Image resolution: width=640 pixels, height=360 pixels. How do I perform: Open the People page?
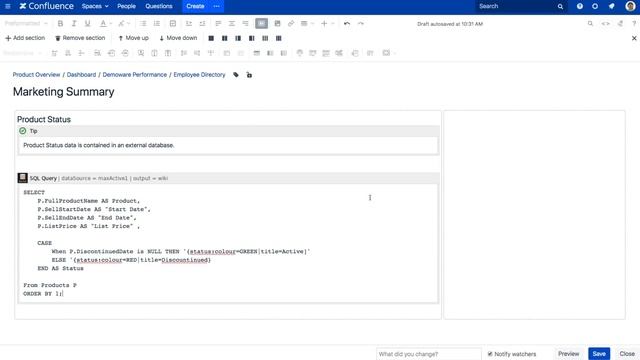(x=126, y=6)
